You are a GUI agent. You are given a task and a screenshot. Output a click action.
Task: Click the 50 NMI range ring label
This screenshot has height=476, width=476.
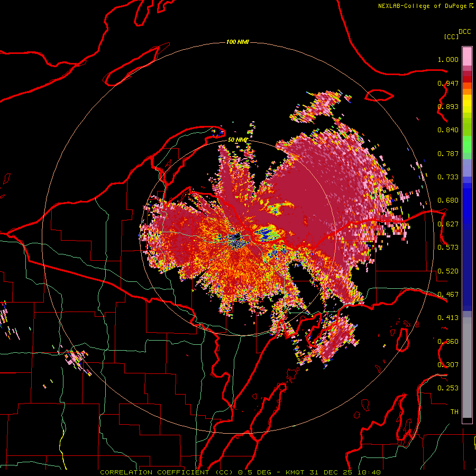point(237,140)
